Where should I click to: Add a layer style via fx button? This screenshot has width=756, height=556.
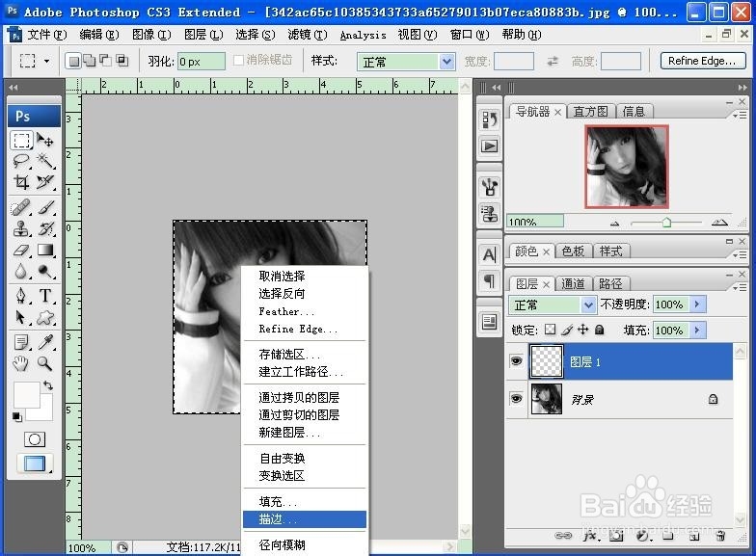tap(591, 536)
